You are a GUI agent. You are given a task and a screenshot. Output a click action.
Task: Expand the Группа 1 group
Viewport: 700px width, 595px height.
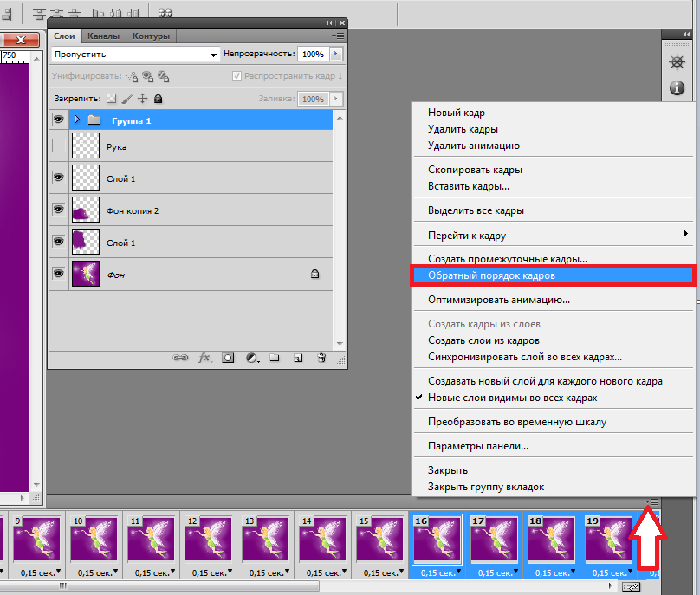[x=77, y=120]
